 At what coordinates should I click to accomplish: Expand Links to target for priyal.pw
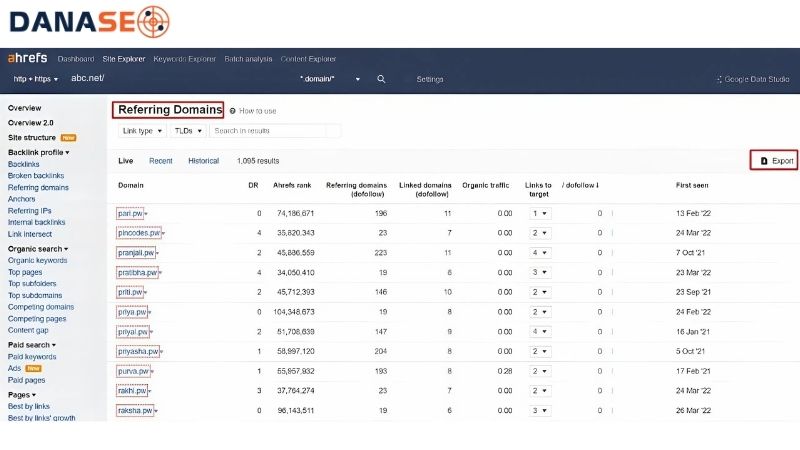coord(540,332)
